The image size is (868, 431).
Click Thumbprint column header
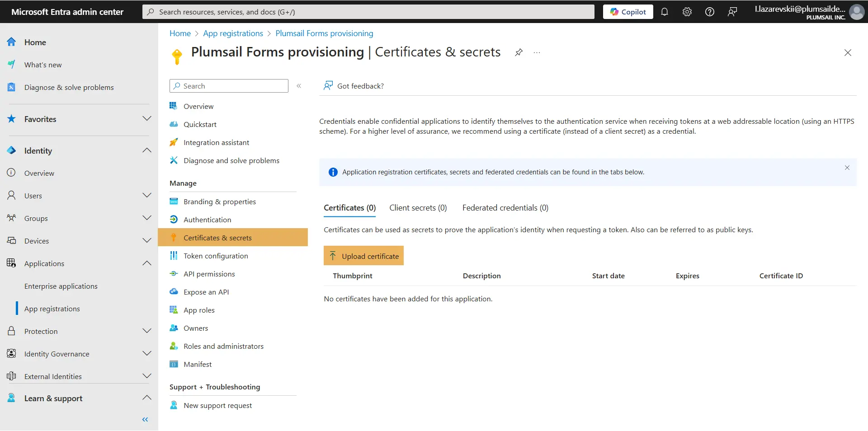click(x=353, y=276)
